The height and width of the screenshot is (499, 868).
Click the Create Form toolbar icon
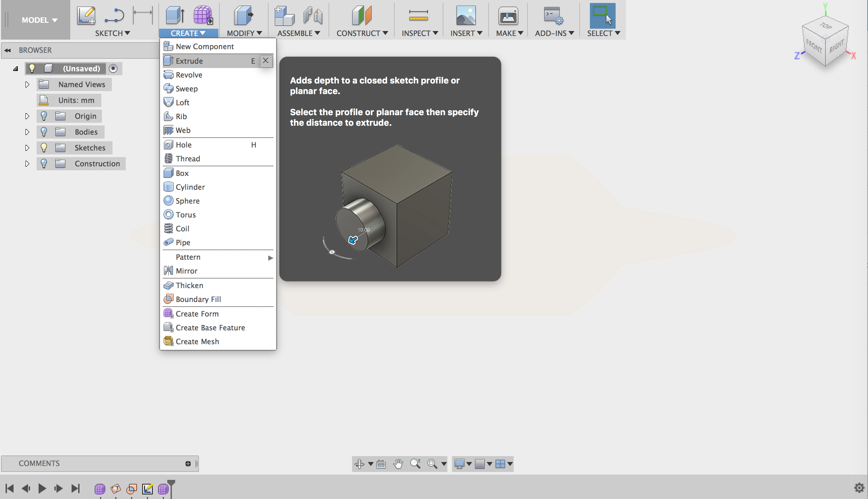click(x=203, y=16)
